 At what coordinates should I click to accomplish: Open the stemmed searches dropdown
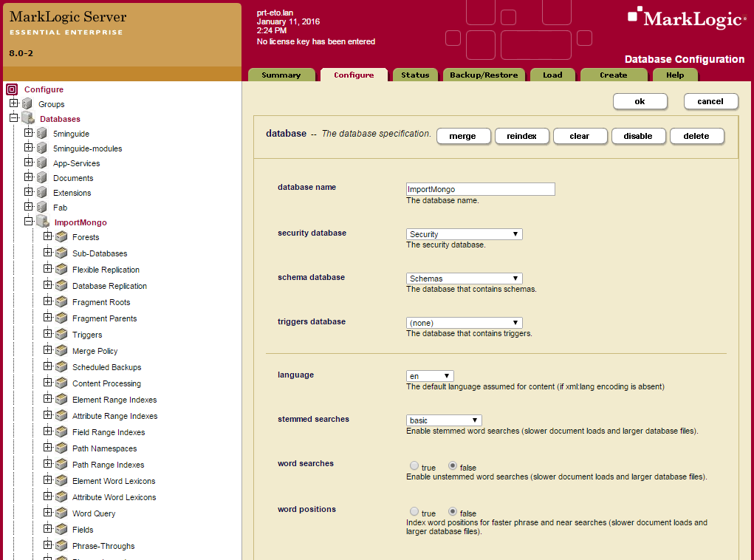(444, 420)
